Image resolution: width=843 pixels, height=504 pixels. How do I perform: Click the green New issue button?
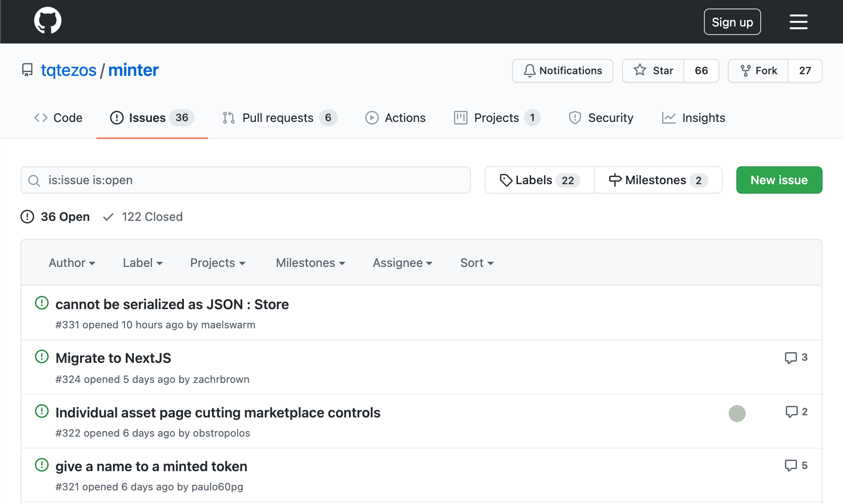coord(779,180)
